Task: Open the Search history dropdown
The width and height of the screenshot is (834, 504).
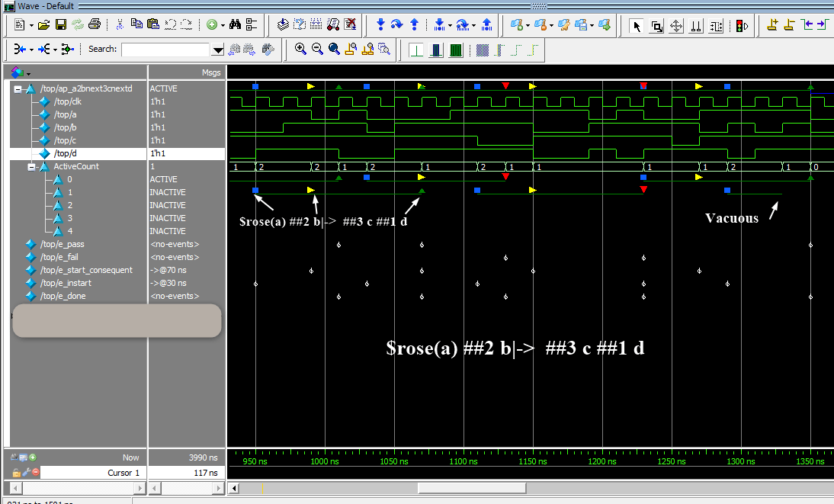Action: click(x=217, y=49)
